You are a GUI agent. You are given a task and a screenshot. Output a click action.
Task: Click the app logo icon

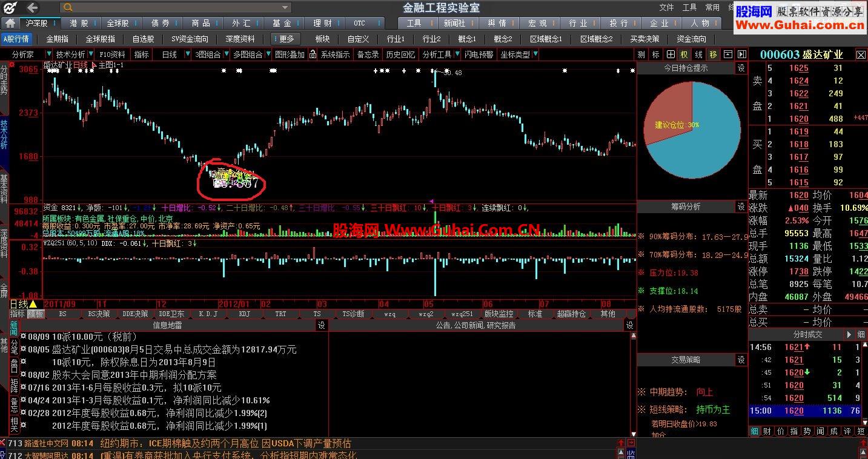click(x=12, y=8)
